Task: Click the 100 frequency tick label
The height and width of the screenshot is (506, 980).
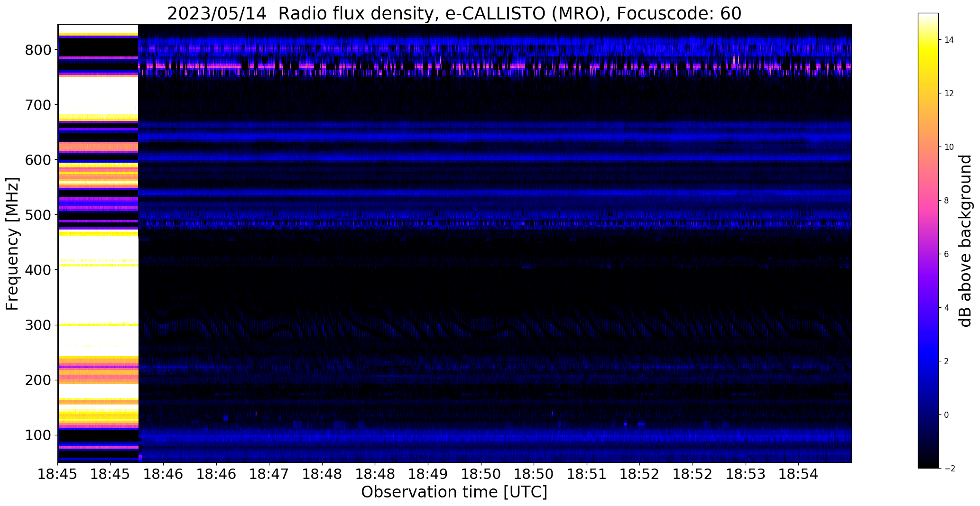Action: 38,435
